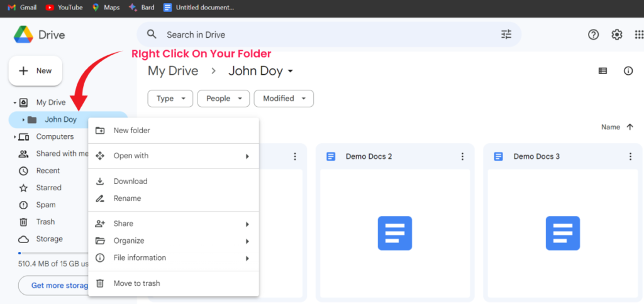Open more options for Demo Docs 2

(x=462, y=156)
